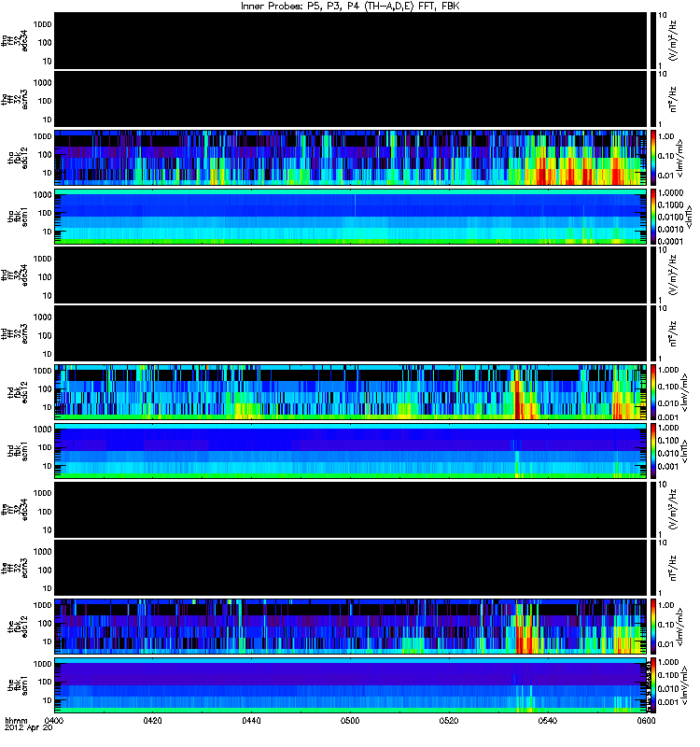Image resolution: width=700 pixels, height=747 pixels.
Task: Click the 10 frequency tick of the fbk scm1
Action: point(48,700)
